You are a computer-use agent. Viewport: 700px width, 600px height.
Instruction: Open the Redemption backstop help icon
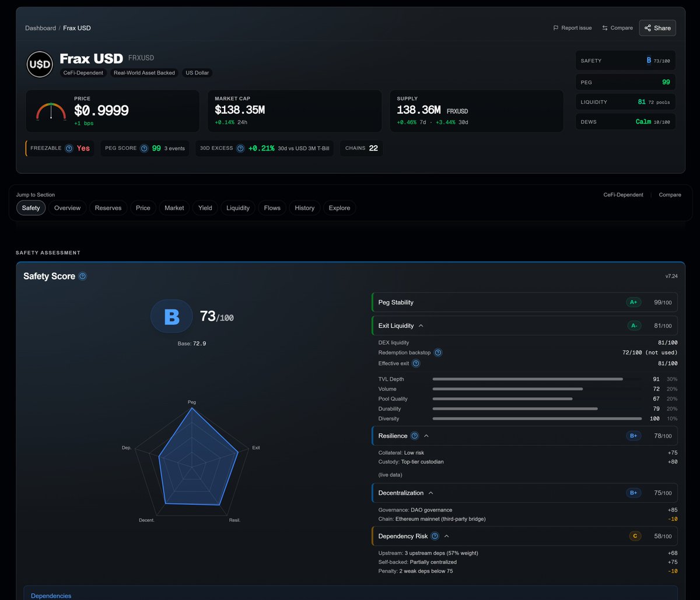click(x=438, y=353)
